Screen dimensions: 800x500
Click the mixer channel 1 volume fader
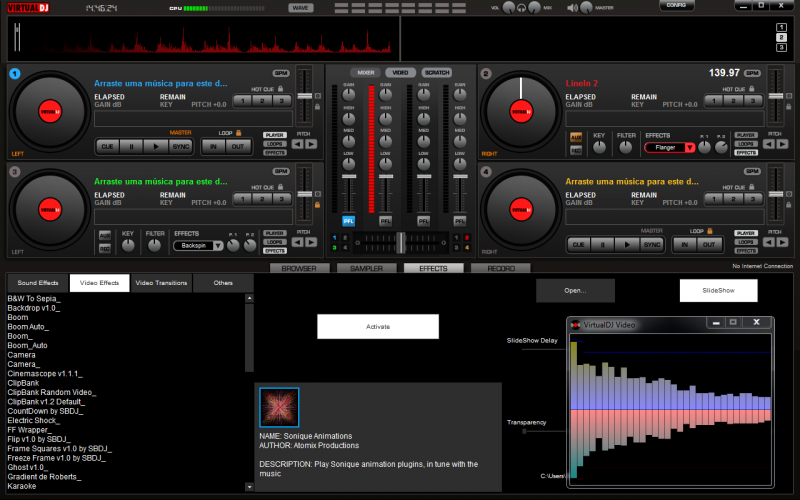(x=348, y=177)
